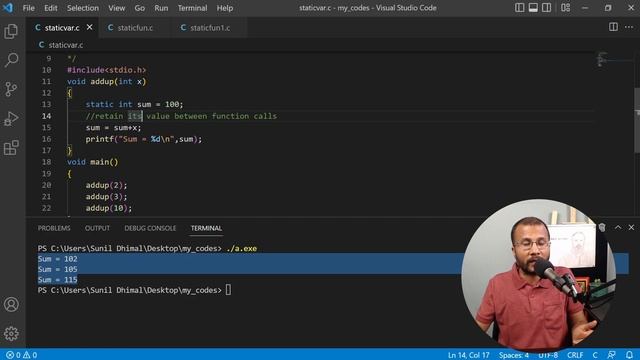Open the Run menu
Viewport: 640px width, 360px height.
pos(161,8)
